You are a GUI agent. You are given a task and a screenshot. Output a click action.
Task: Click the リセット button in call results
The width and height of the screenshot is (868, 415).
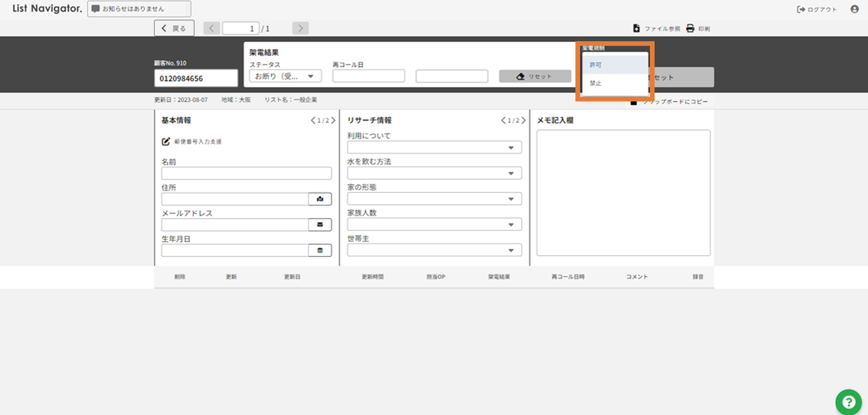[x=535, y=76]
